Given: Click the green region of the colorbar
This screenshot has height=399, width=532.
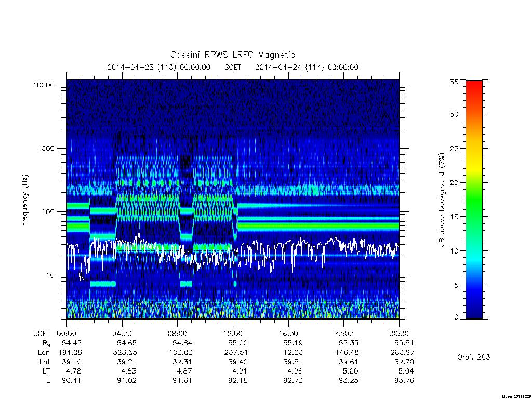Looking at the screenshot, I should point(474,204).
